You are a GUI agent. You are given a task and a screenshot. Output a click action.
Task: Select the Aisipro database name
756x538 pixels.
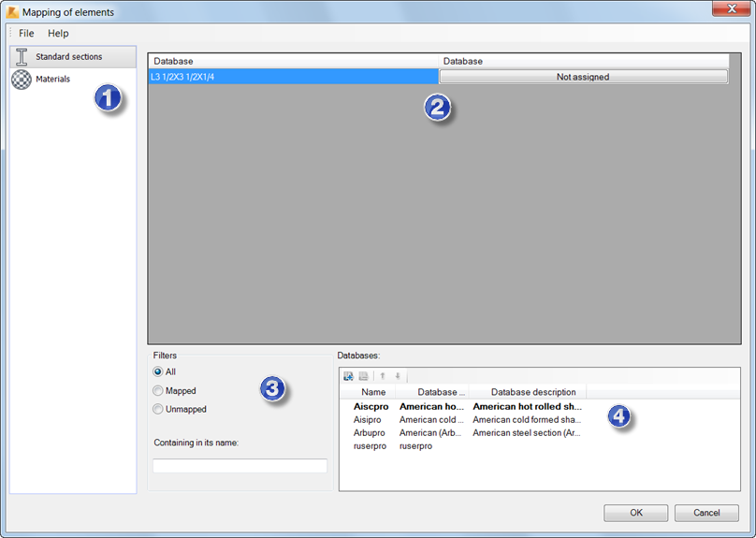tap(367, 420)
